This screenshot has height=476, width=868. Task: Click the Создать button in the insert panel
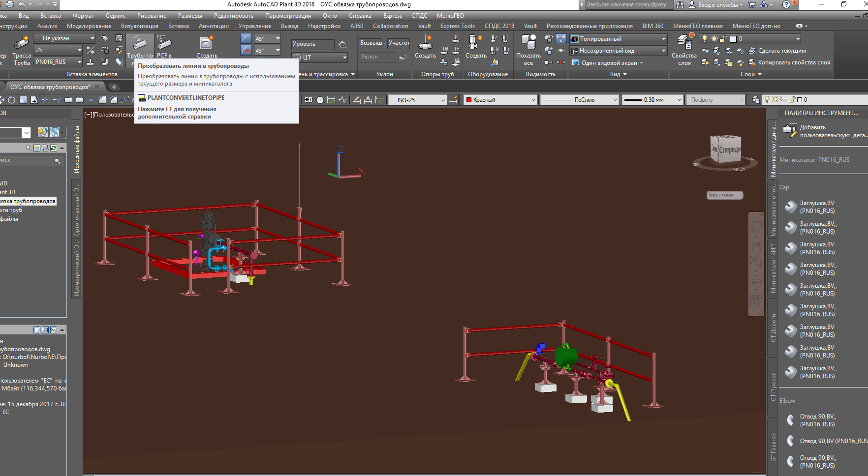coord(207,47)
